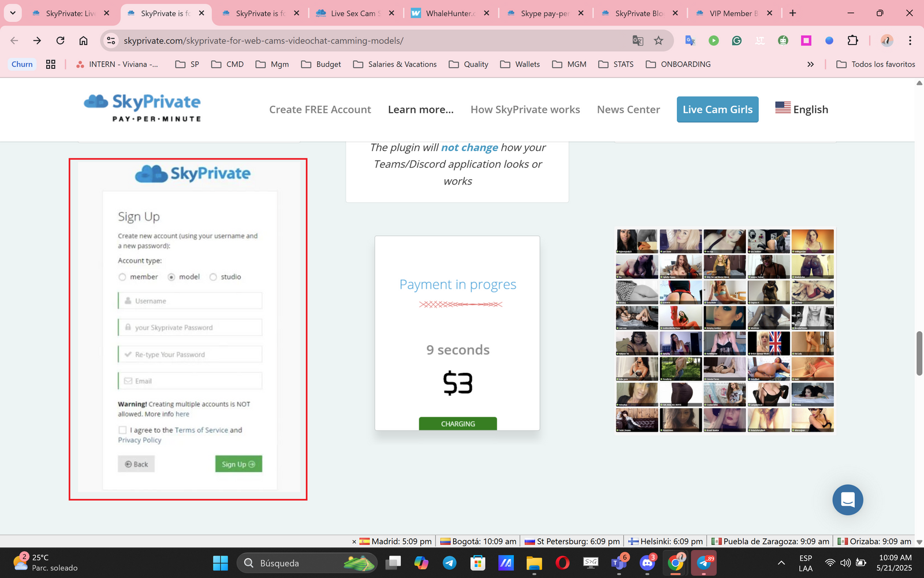Viewport: 924px width, 578px height.
Task: Open the Extensions puzzle menu
Action: pos(853,40)
